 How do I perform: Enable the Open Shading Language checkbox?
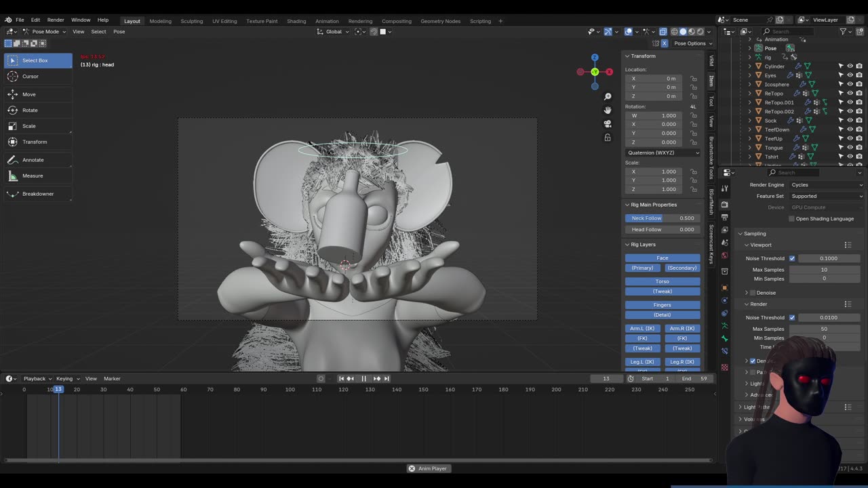(x=791, y=219)
